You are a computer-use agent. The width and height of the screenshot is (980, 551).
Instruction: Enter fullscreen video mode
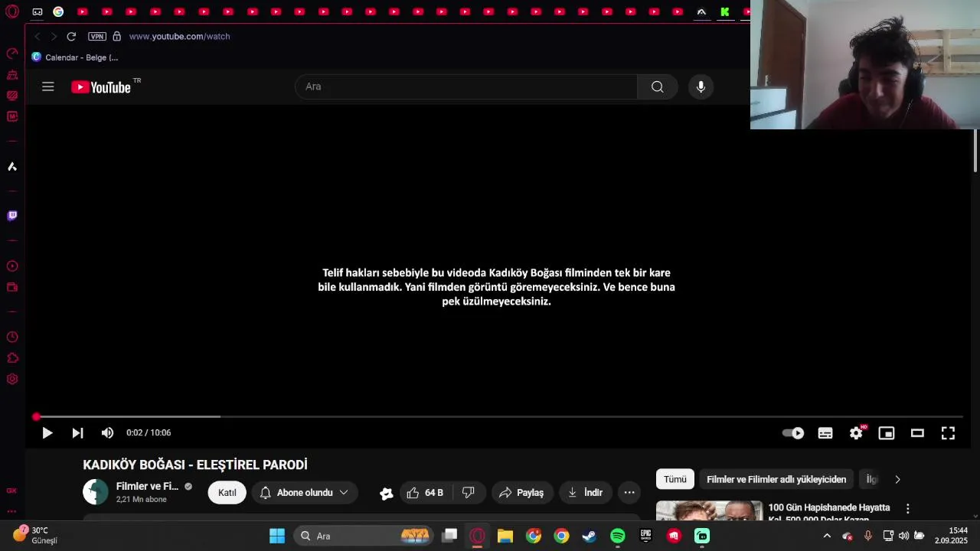click(948, 433)
